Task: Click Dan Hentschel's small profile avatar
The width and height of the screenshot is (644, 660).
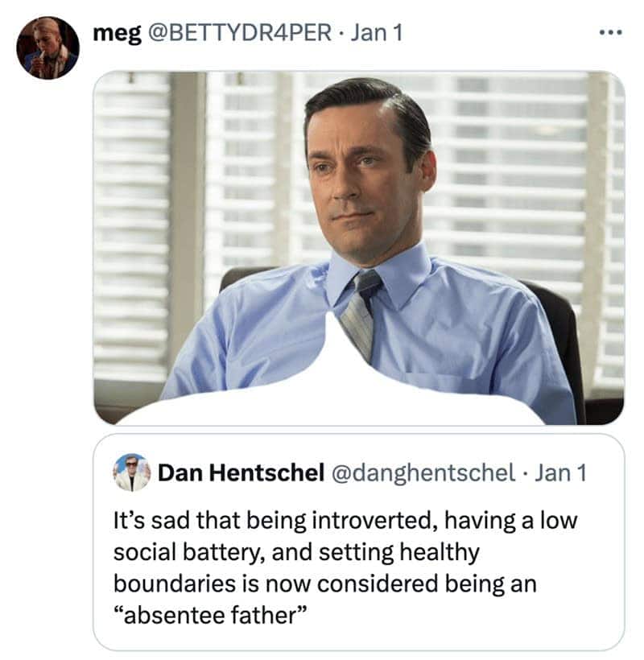Action: (131, 472)
